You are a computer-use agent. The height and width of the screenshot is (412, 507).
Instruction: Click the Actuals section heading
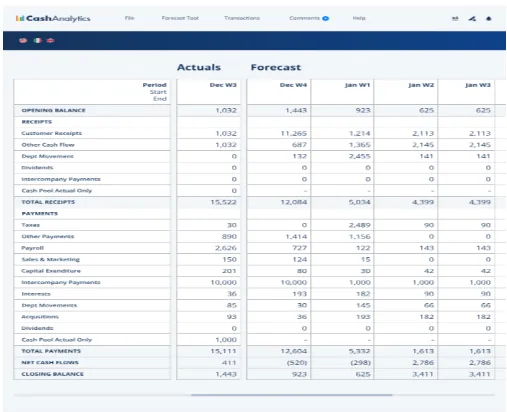(199, 67)
